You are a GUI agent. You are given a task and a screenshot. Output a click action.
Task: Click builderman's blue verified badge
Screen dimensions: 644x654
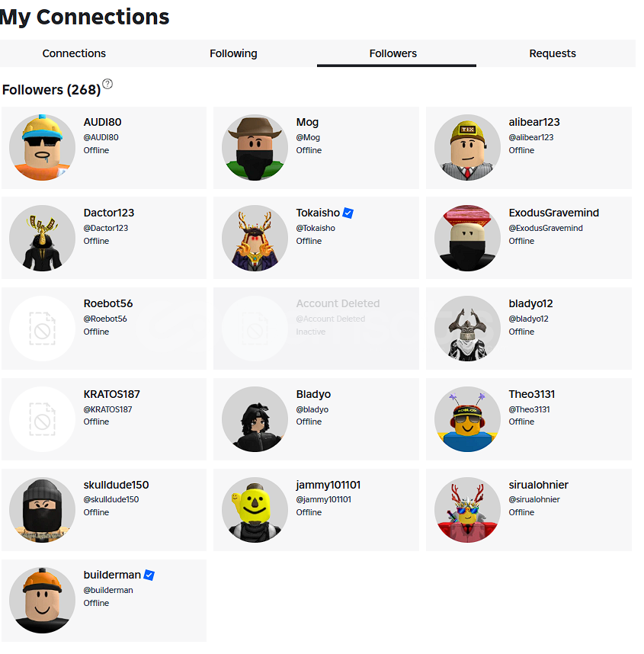(x=149, y=575)
